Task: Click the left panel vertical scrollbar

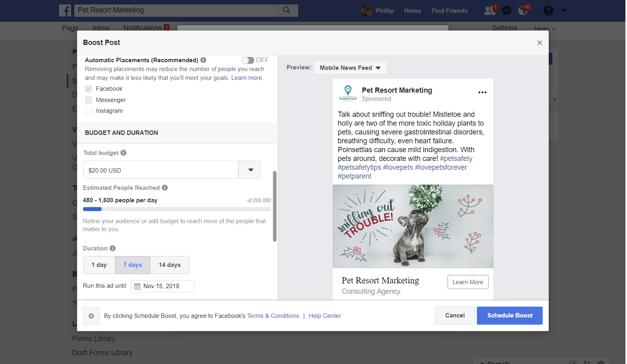Action: [275, 206]
